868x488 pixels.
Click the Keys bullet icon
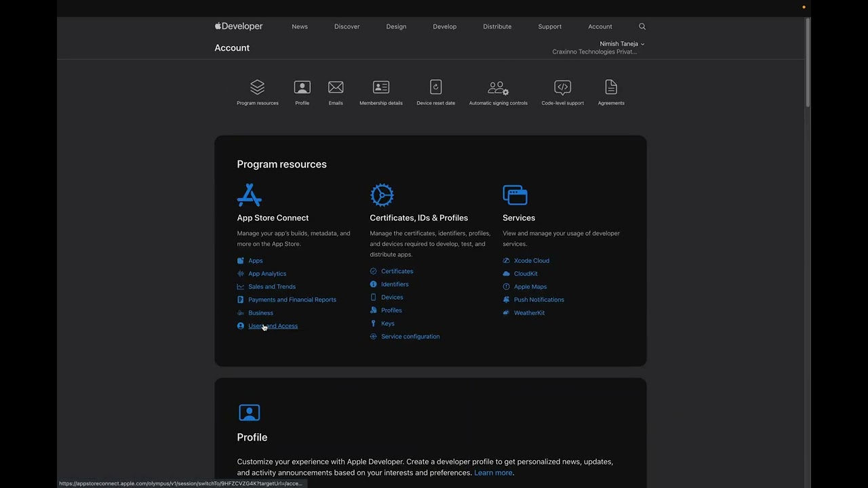(373, 323)
